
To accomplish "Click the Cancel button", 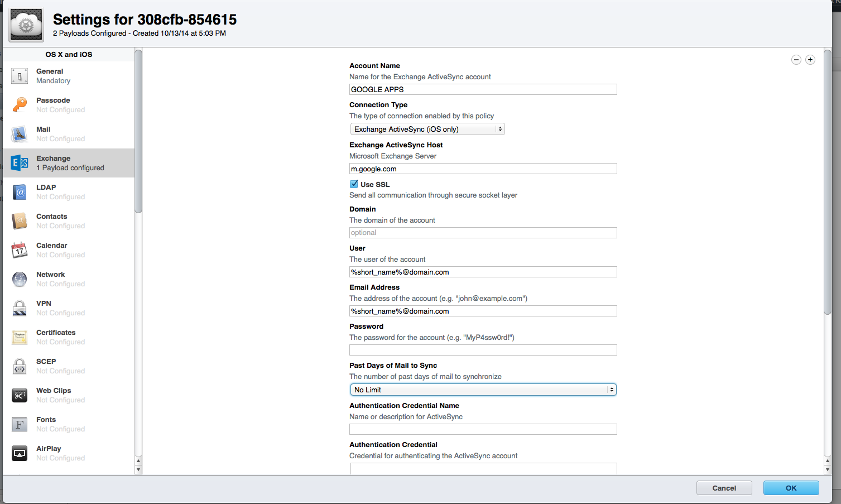I will 724,488.
